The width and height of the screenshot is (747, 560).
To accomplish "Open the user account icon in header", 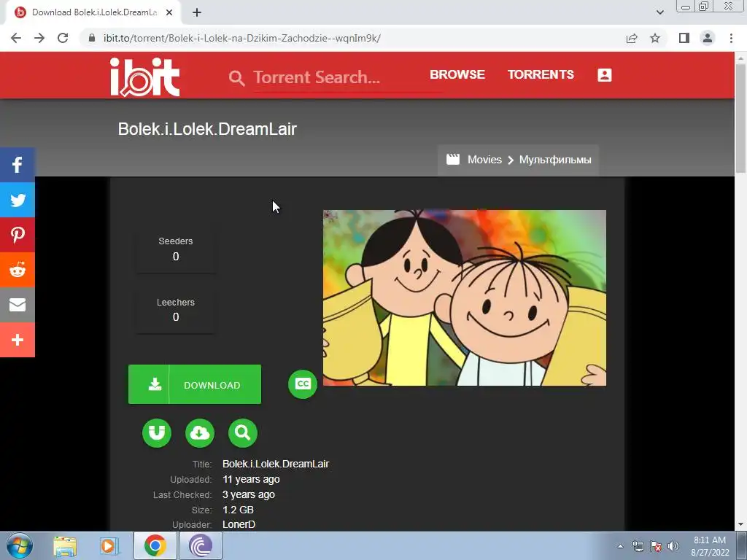I will [x=604, y=75].
